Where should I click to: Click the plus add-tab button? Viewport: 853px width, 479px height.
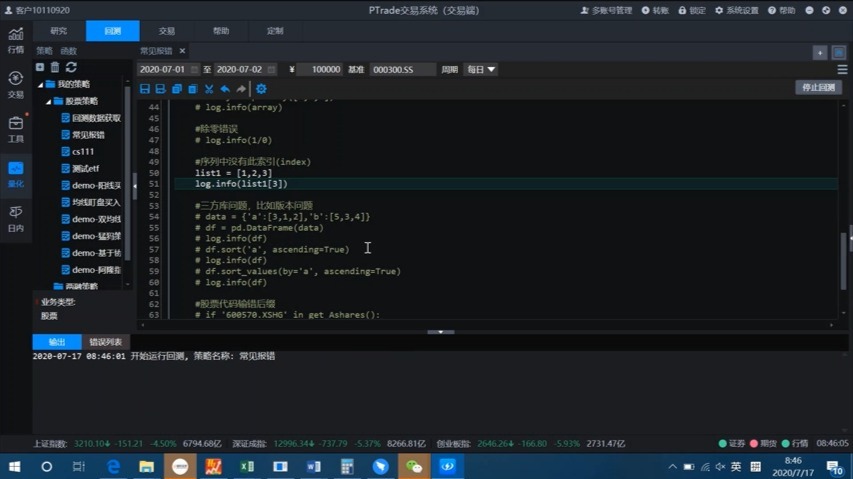coord(820,52)
